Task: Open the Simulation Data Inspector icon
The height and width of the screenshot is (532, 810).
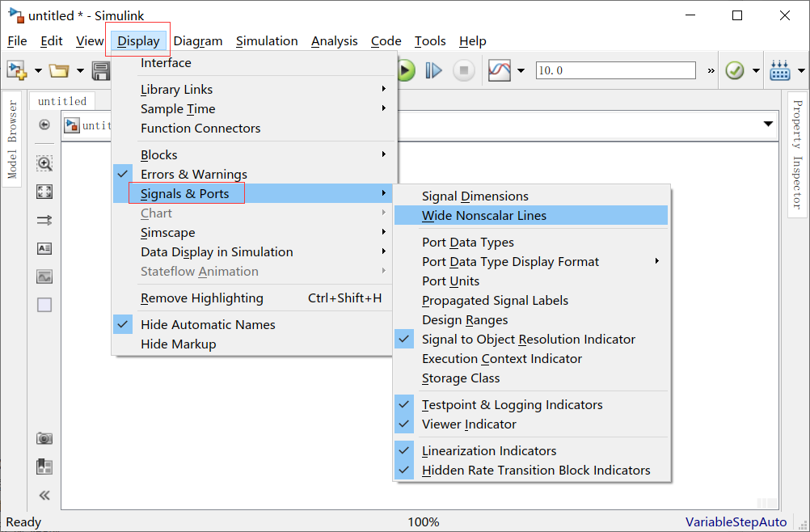Action: [500, 70]
